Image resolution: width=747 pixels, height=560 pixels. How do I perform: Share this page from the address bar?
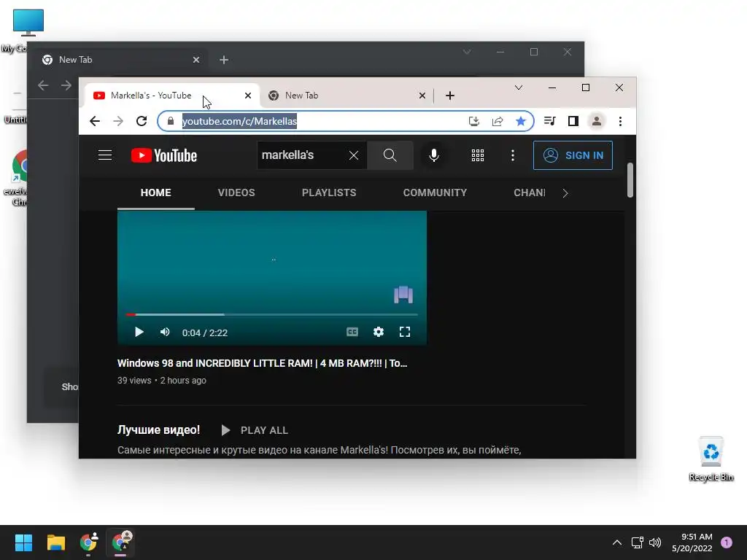(x=498, y=122)
